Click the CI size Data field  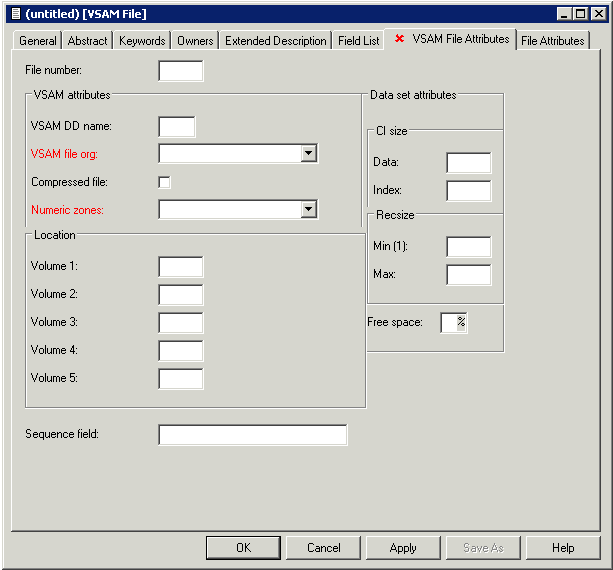[x=468, y=163]
